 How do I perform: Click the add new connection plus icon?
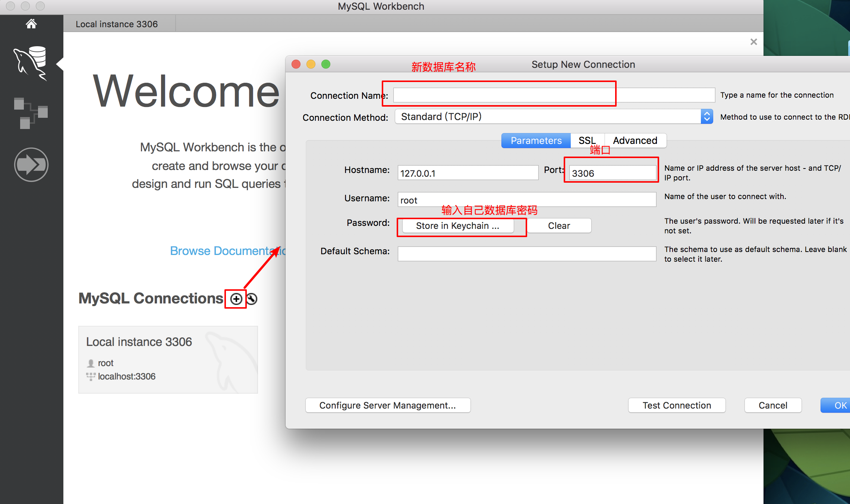click(x=236, y=298)
